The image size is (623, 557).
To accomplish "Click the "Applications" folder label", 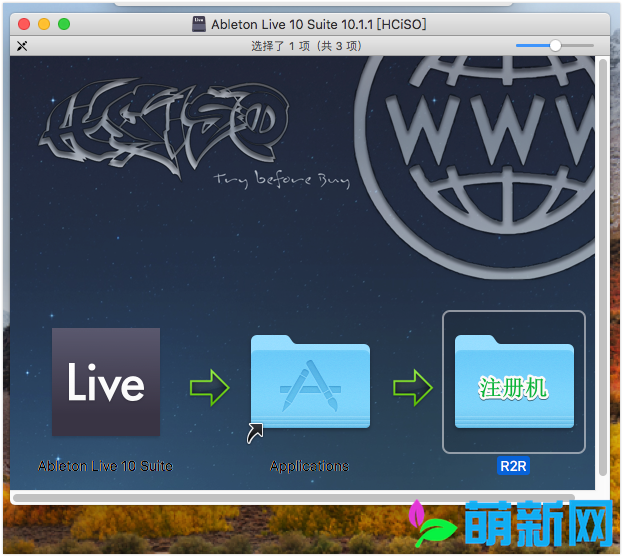I will click(310, 466).
